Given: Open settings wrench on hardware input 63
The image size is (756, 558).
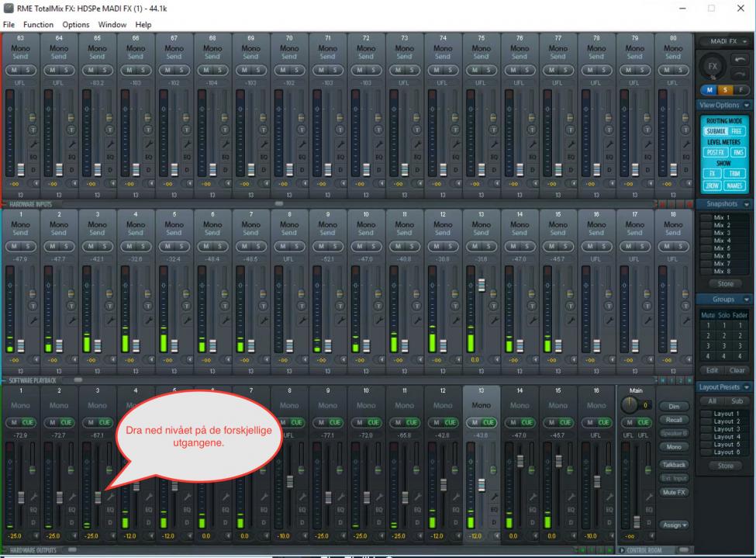Looking at the screenshot, I should tap(34, 144).
